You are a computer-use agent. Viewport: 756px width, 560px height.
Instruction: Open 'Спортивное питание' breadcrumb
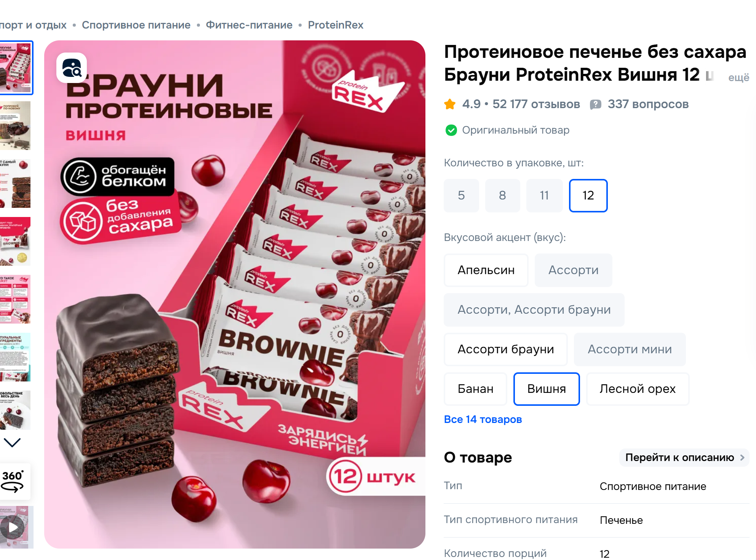point(136,25)
